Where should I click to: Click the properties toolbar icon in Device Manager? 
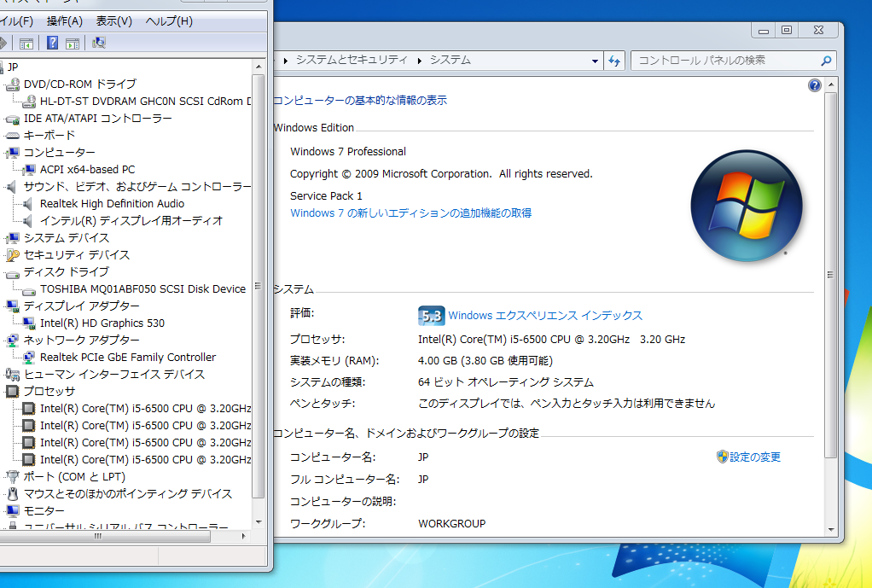[x=73, y=43]
